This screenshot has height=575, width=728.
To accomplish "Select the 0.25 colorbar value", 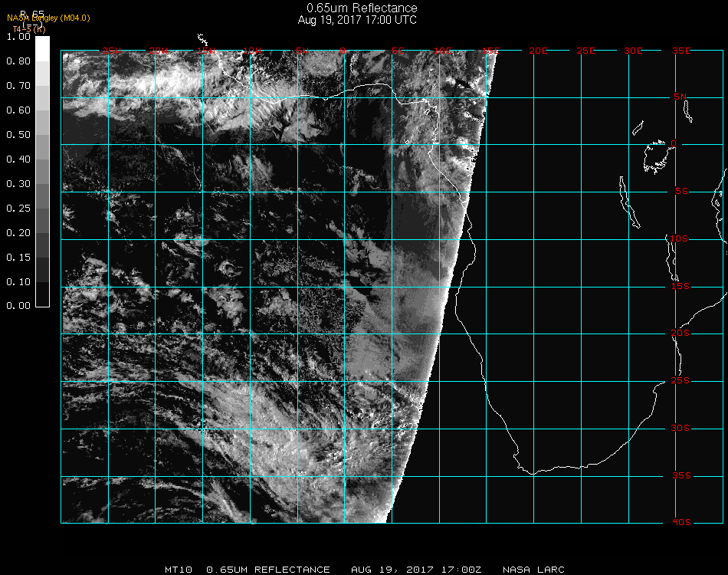I will (18, 208).
